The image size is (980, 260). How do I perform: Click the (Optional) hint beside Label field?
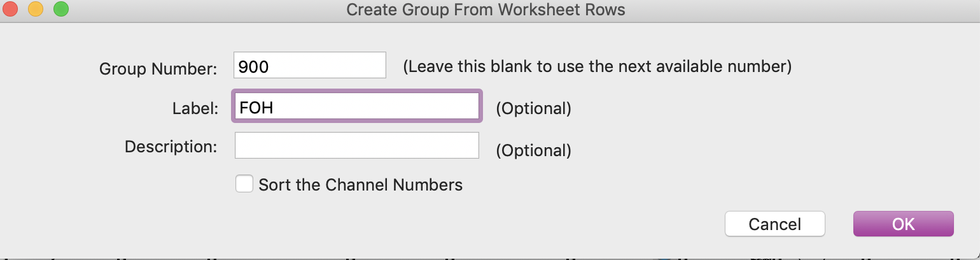coord(533,108)
